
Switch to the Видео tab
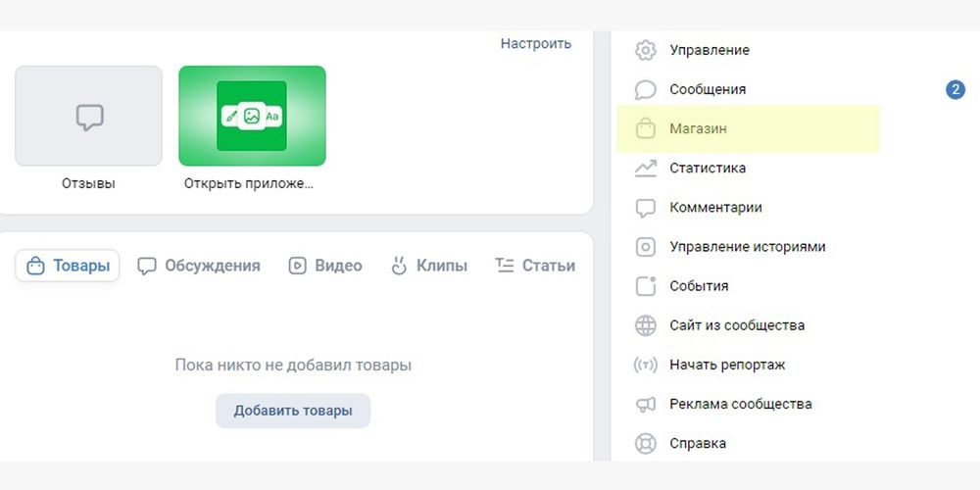tap(325, 266)
